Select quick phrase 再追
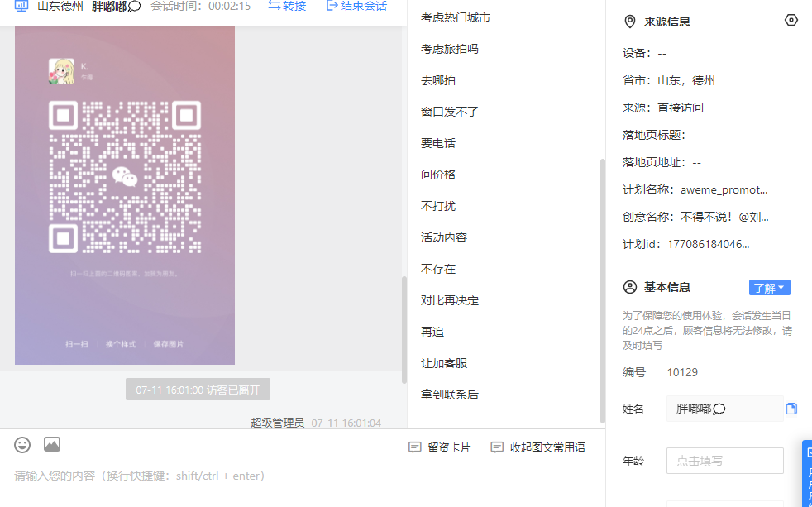Image resolution: width=812 pixels, height=507 pixels. [x=432, y=332]
